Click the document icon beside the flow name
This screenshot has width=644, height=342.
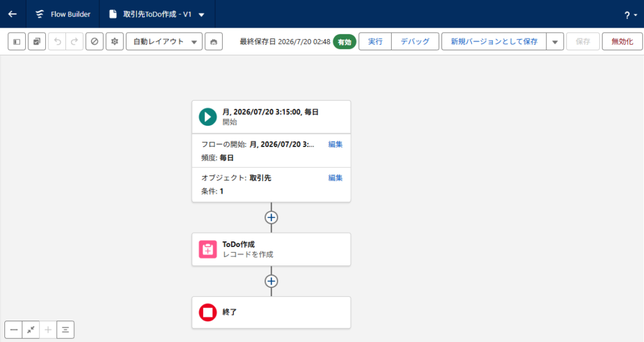tap(113, 14)
